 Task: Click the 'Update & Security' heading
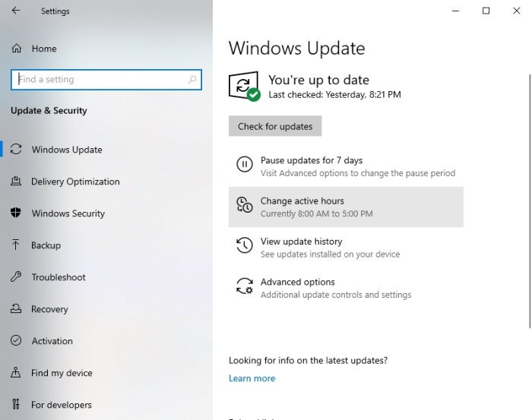(x=49, y=111)
